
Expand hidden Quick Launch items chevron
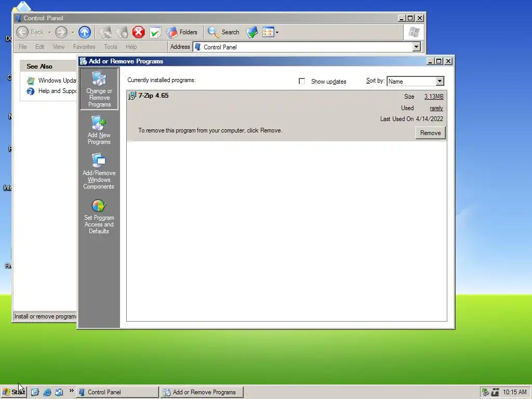(71, 391)
